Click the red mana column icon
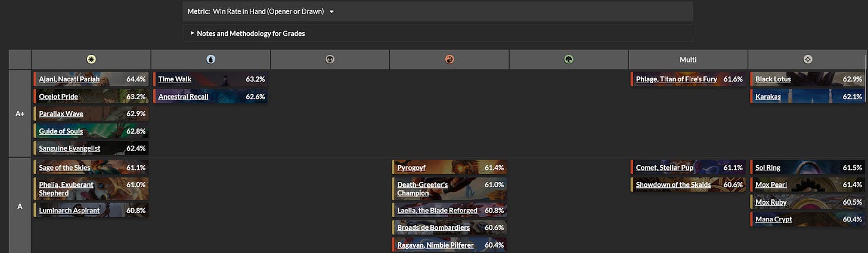Viewport: 868px width, 253px height. [x=449, y=60]
